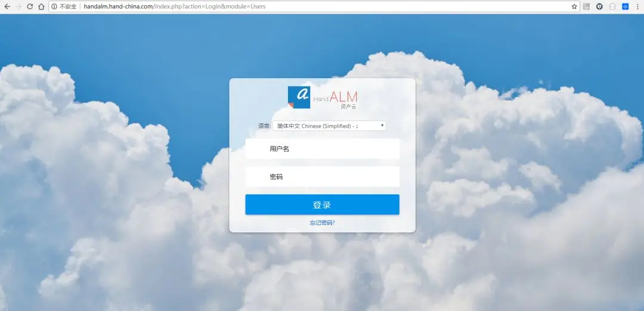Click the 用户名 username field
The image size is (644, 311).
[323, 149]
